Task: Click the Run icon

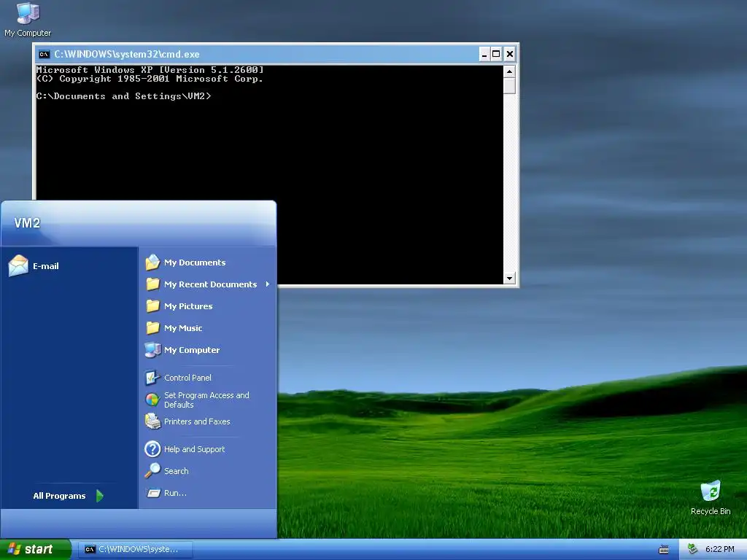Action: (153, 493)
